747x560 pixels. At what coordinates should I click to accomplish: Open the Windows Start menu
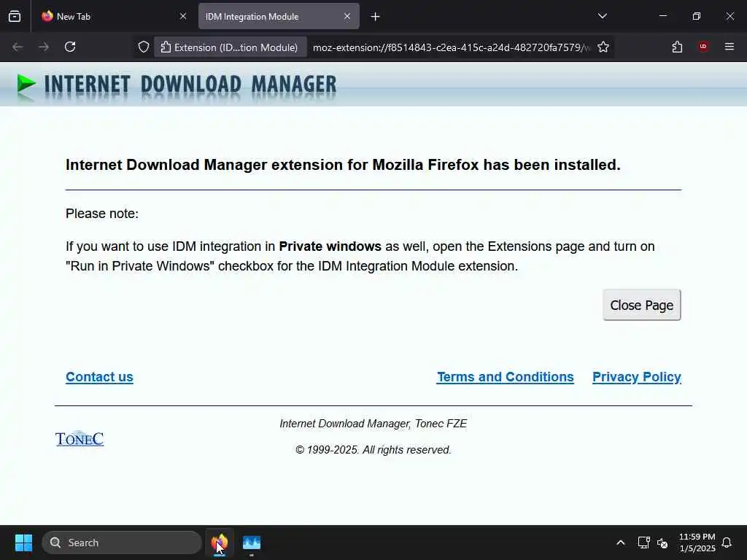click(x=23, y=542)
